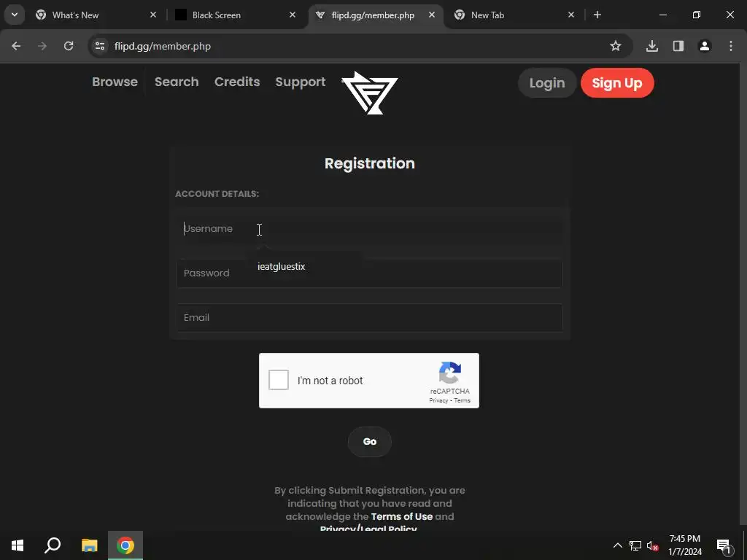The image size is (747, 560).
Task: Open the Chrome downloads icon
Action: [x=651, y=46]
